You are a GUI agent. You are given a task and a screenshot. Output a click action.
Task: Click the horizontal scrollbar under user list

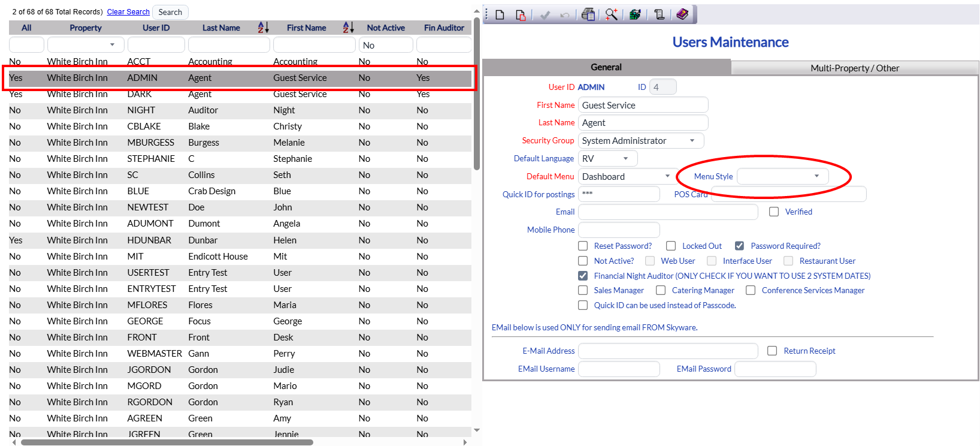click(168, 442)
